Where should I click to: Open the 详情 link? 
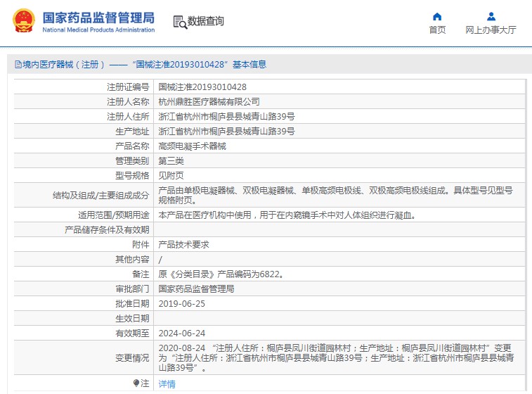click(167, 384)
